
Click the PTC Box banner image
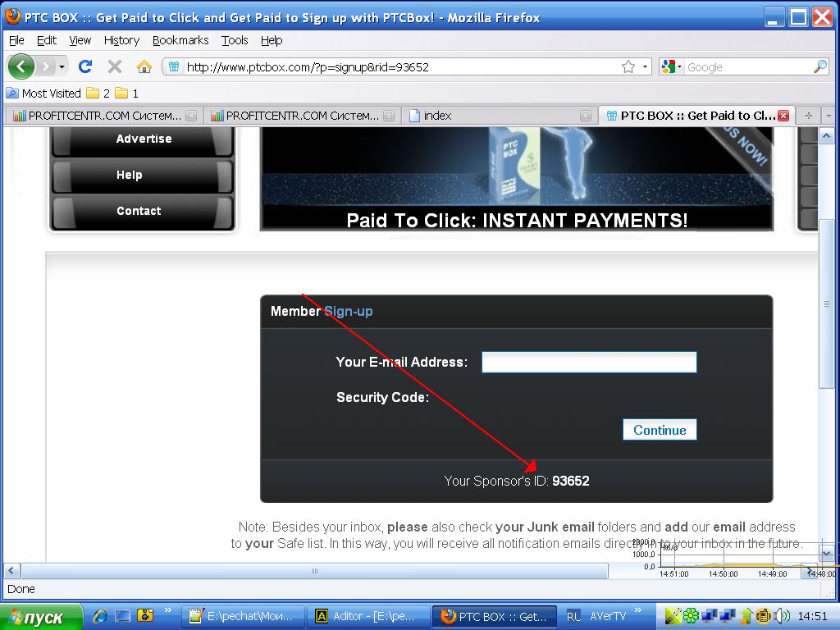517,179
